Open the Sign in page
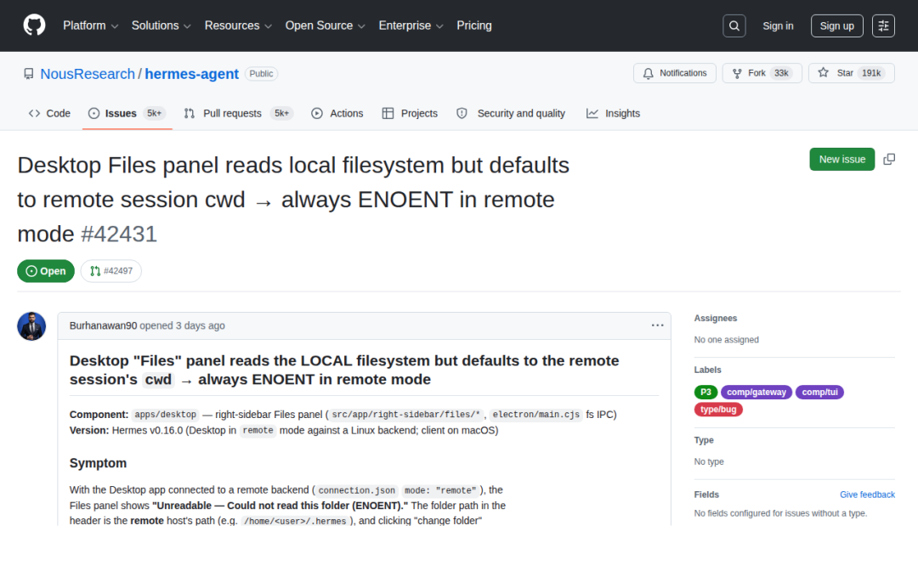Viewport: 918px width, 588px height. (778, 25)
